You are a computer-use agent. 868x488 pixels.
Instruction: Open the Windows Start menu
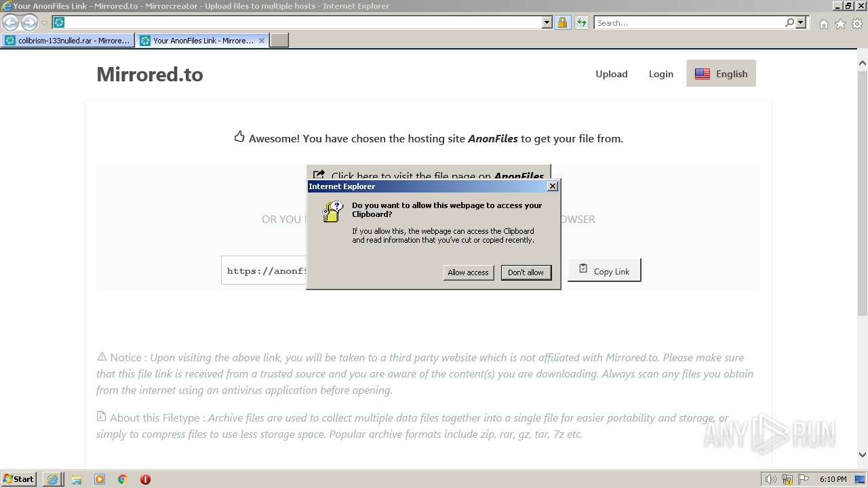click(x=19, y=479)
